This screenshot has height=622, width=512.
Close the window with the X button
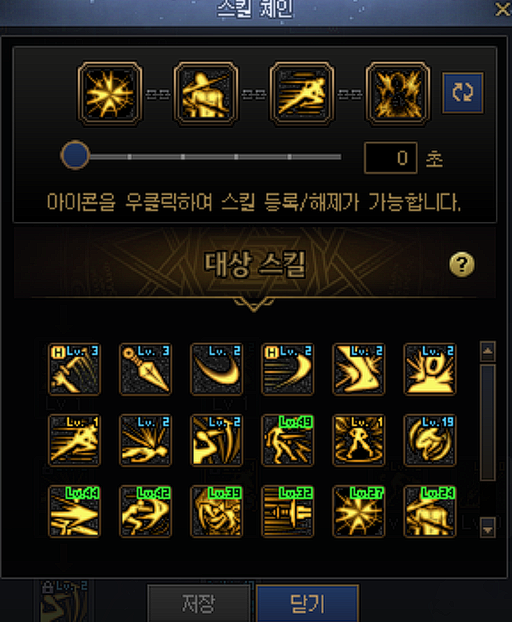tap(502, 9)
